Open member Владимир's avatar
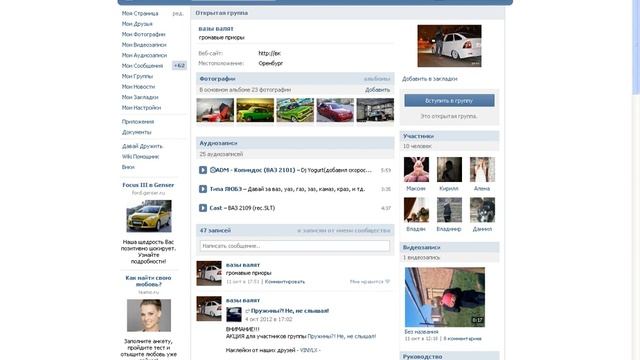 click(449, 210)
